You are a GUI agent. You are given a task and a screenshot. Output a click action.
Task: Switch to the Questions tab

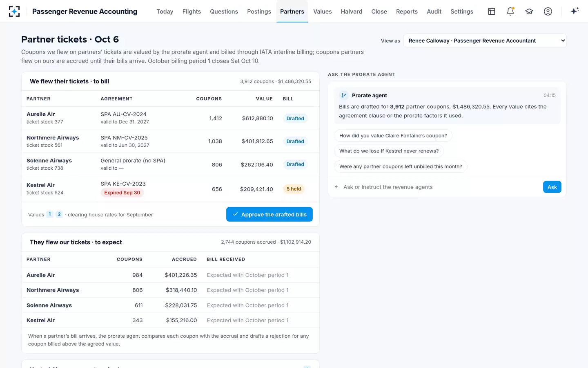point(224,11)
